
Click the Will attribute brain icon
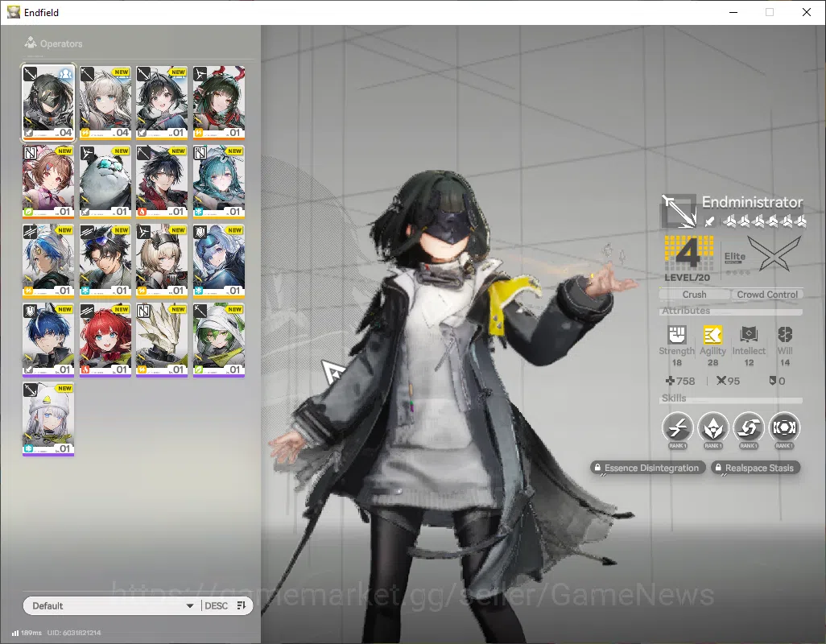click(785, 334)
